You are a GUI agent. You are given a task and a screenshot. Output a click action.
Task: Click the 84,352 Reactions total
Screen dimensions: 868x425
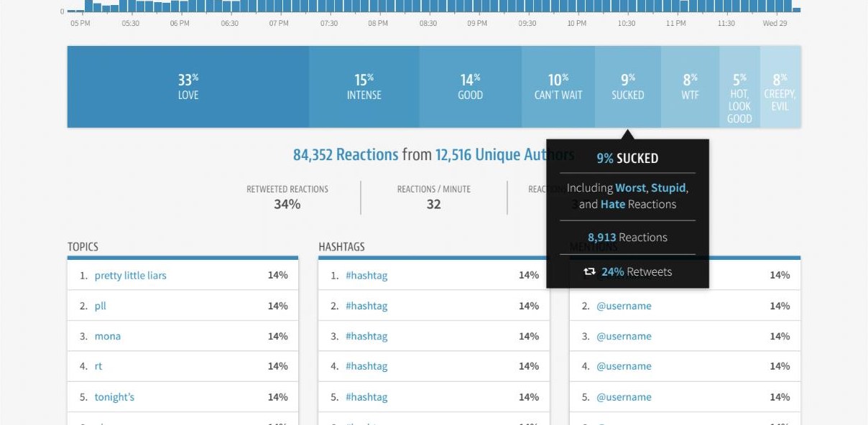[346, 154]
